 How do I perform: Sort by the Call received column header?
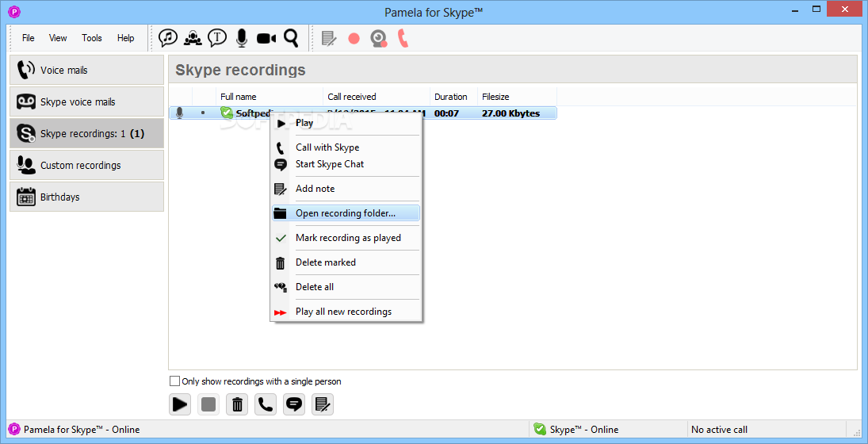pos(377,97)
